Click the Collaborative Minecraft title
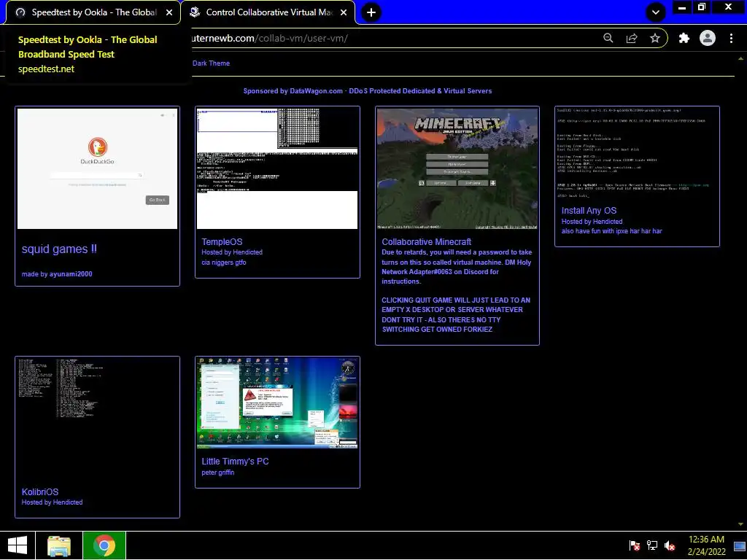This screenshot has width=747, height=560. click(x=426, y=242)
